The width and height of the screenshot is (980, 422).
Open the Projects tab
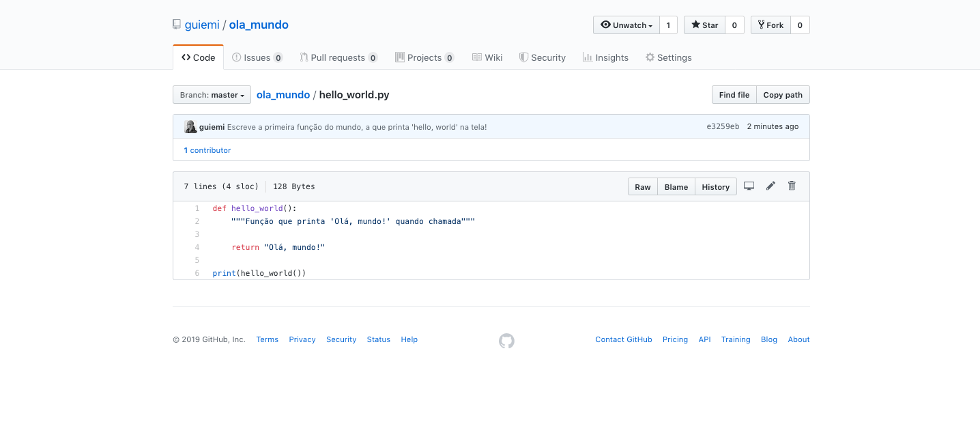click(x=424, y=57)
